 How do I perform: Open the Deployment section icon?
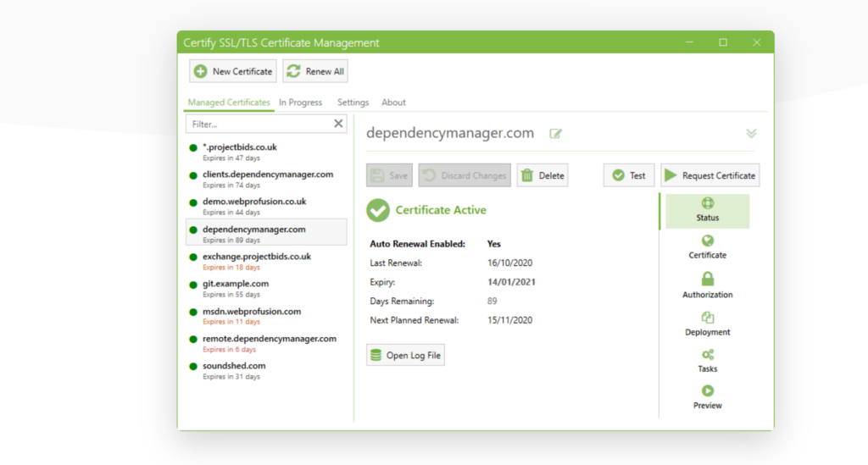707,318
